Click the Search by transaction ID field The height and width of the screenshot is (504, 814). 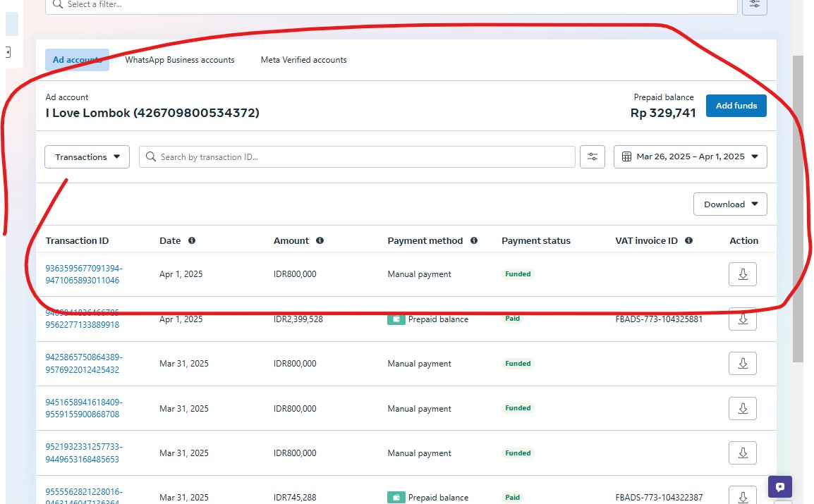click(363, 157)
